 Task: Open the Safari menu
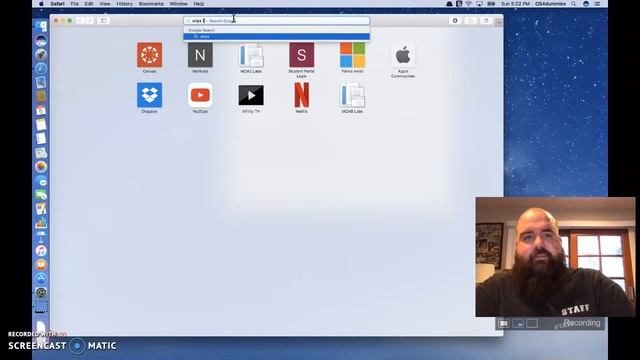click(58, 4)
